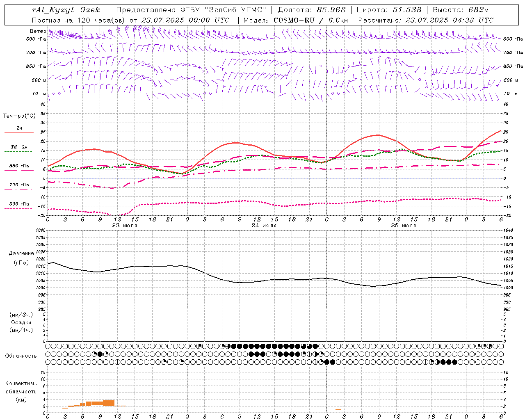Screen dimensions: 525x420
Task: Click the (мм/3ч.) precipitation unit label
Action: 21,315
